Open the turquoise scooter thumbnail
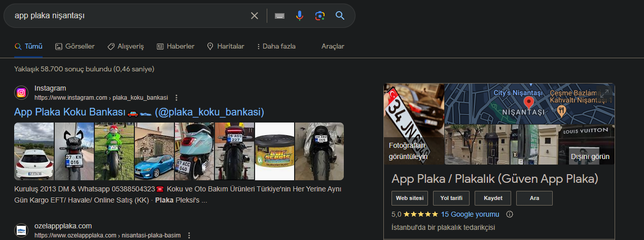 (x=194, y=151)
